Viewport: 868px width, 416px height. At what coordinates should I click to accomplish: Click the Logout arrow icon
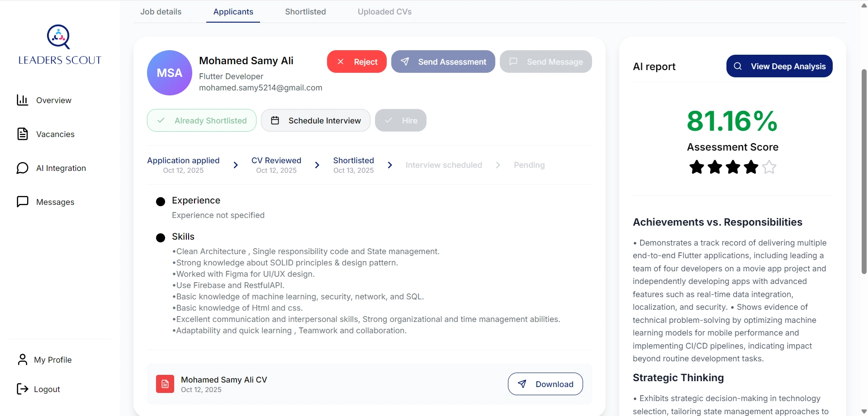pos(22,389)
